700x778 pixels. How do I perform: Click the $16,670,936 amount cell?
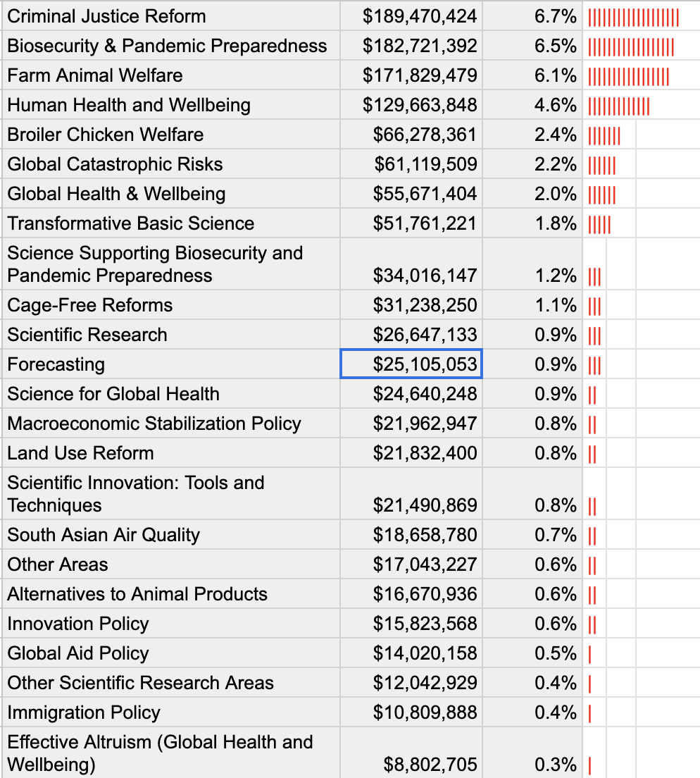pos(425,594)
